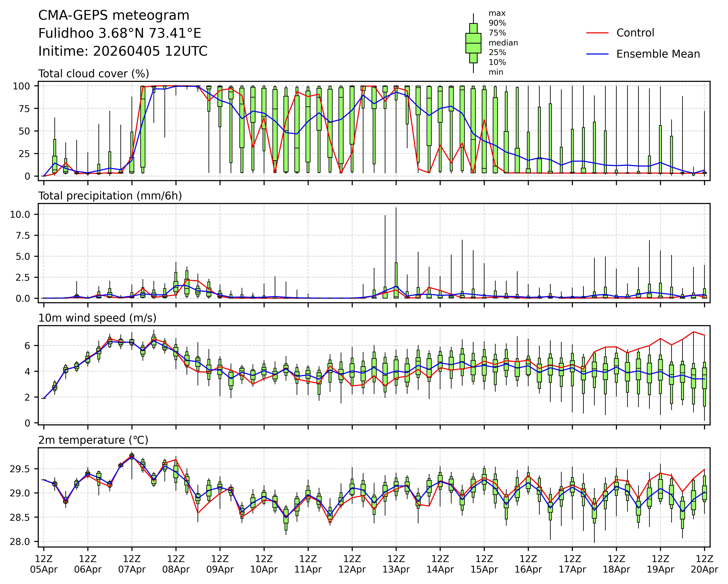This screenshot has width=728, height=584.
Task: Click the 29.5 temperature y-axis tick label
Action: click(x=20, y=469)
